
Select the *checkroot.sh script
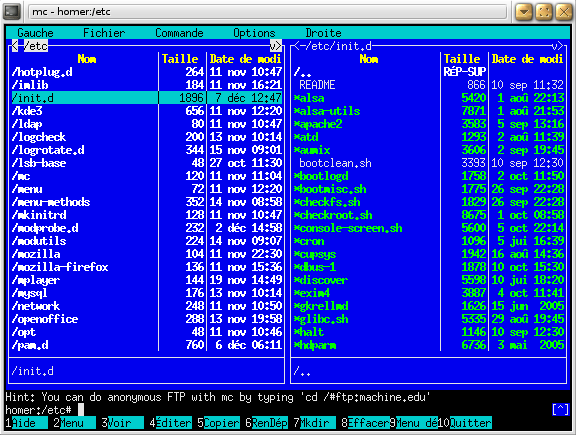click(429, 215)
